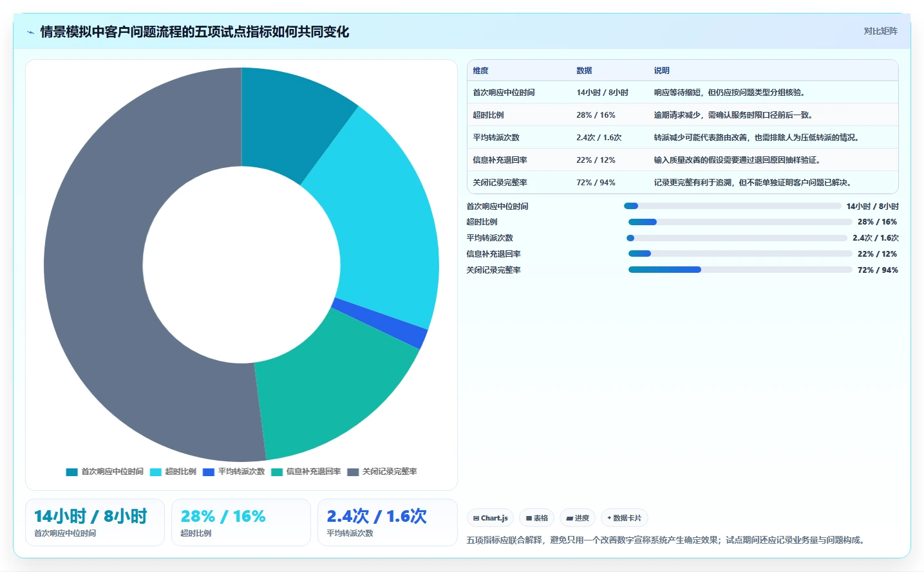Toggle 关闭记录完整率 legend item
This screenshot has height=572, width=924.
(x=382, y=472)
